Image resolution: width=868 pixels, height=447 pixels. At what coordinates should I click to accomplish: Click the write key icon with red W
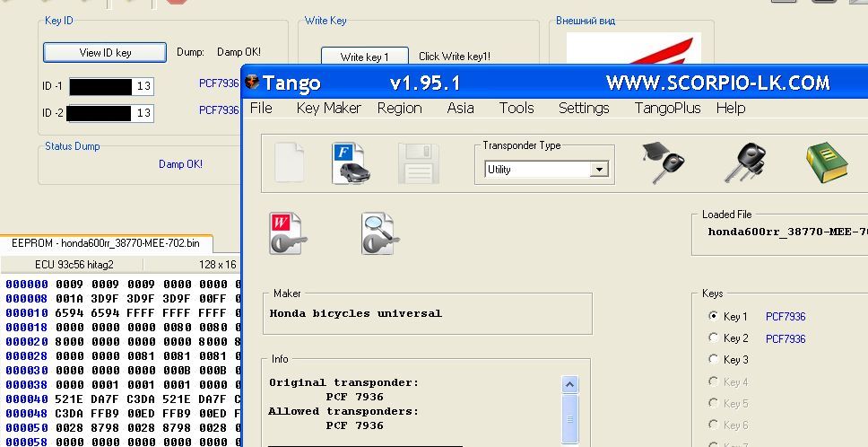click(287, 233)
